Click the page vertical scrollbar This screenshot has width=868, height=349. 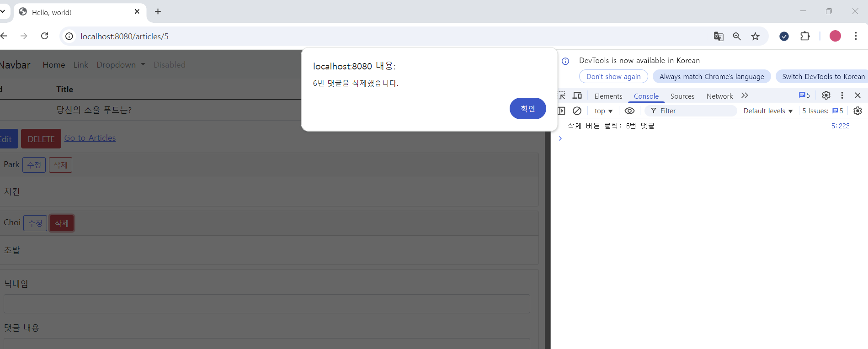point(548,240)
